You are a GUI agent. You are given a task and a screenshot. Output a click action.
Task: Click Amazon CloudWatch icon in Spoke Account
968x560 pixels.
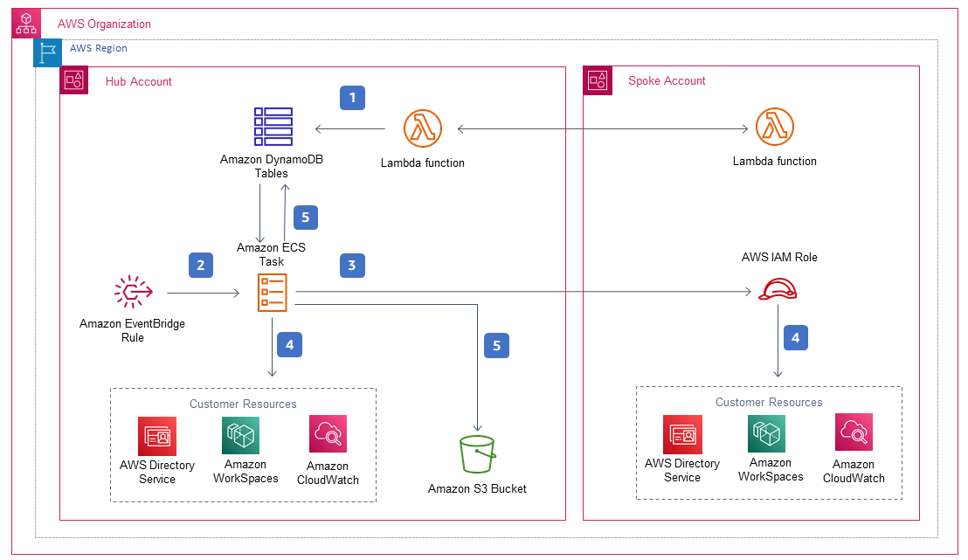[854, 432]
